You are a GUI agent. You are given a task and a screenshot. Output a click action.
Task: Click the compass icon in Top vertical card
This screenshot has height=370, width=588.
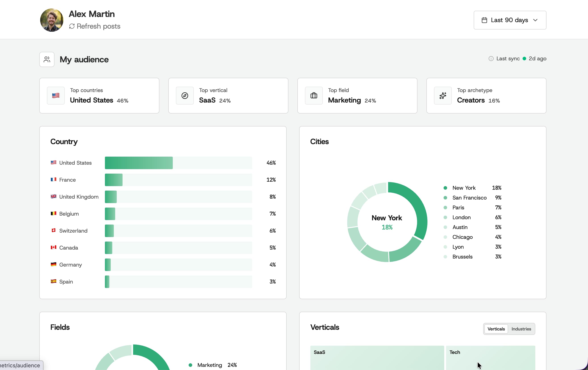click(185, 96)
